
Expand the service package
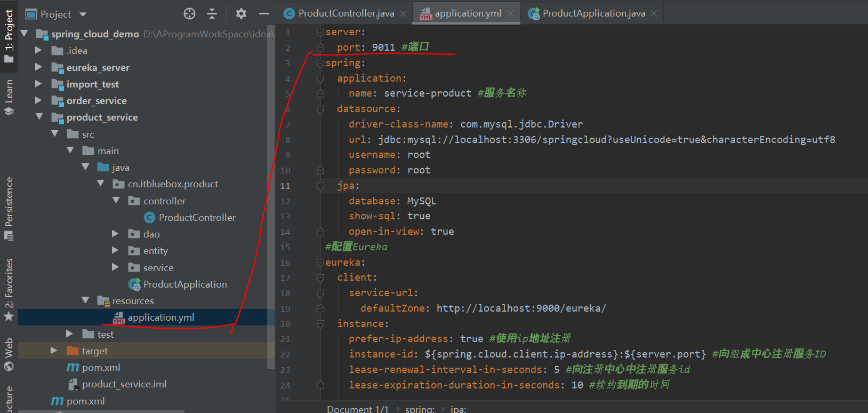(115, 267)
